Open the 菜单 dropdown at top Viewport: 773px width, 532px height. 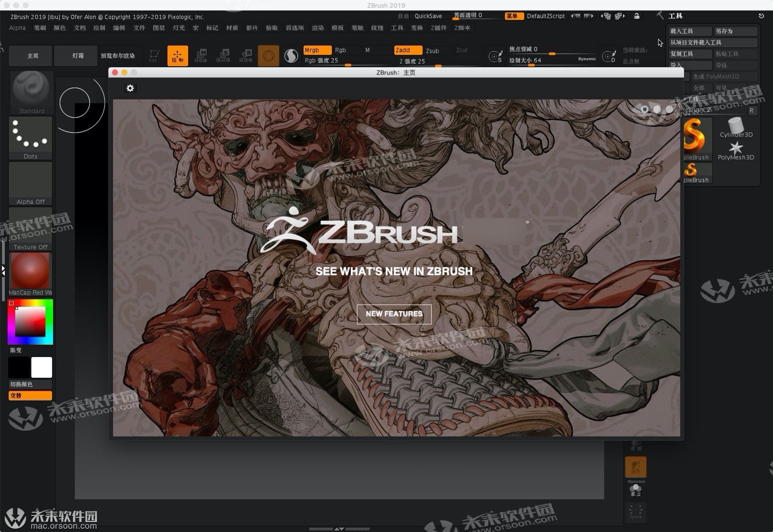[513, 16]
